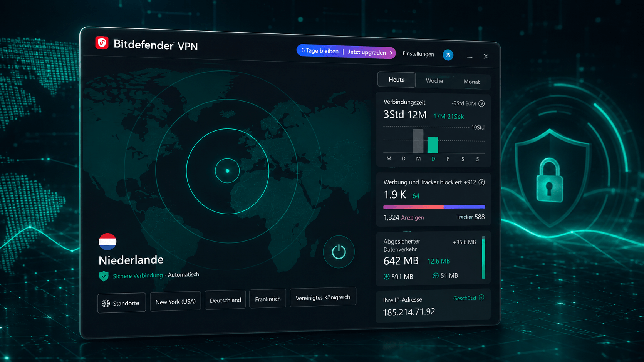Viewport: 644px width, 362px height.
Task: Click the 6 Tage bleiben label
Action: pos(320,50)
